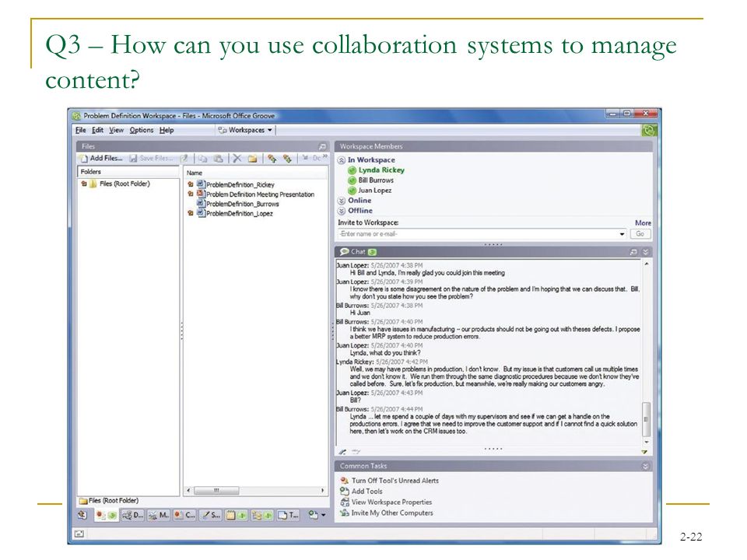The width and height of the screenshot is (747, 560).
Task: Switch to the D... tool tab
Action: (132, 515)
